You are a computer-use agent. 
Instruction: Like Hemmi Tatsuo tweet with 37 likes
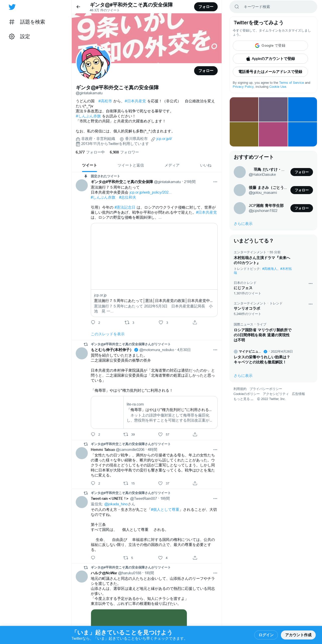pos(160,483)
